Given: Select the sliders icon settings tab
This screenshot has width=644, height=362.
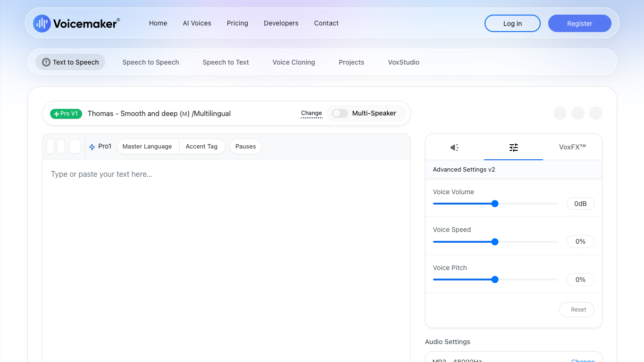Looking at the screenshot, I should (513, 147).
